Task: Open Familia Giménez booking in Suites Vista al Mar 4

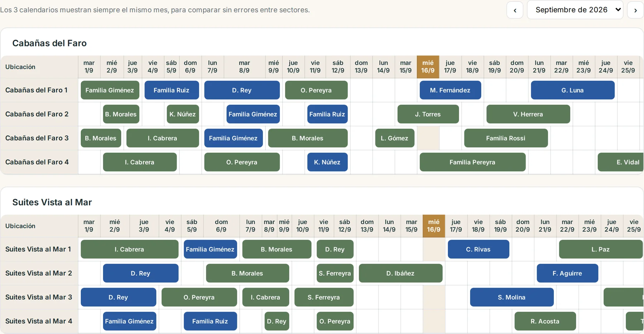Action: pos(130,321)
